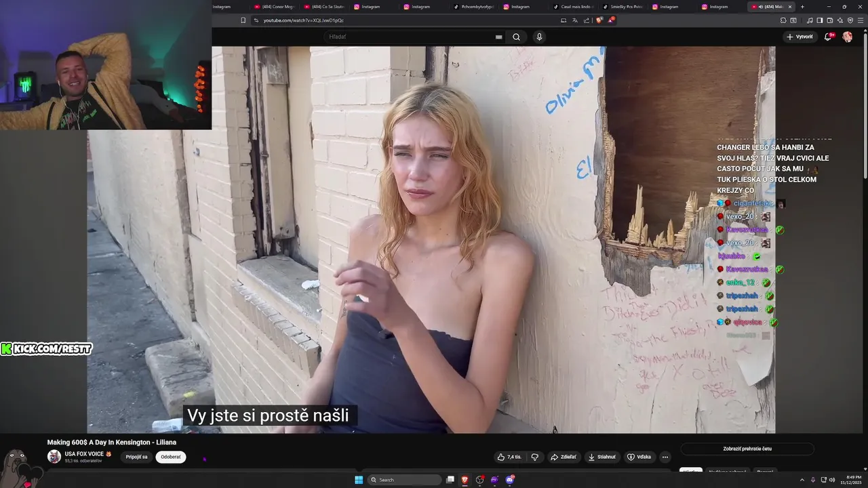Open YouTube notifications bell
Screen dimensions: 868x488
828,37
